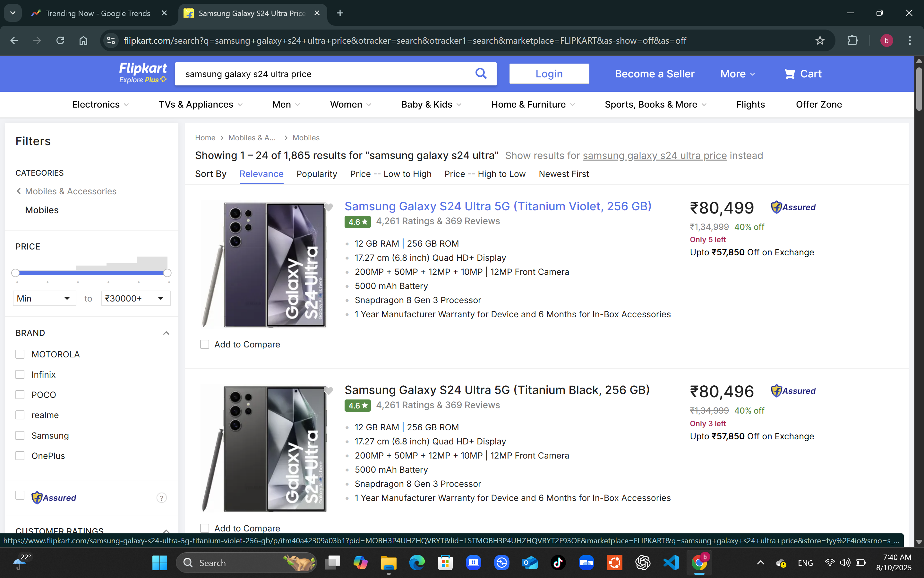The image size is (924, 578).
Task: Expand the More dropdown in header
Action: click(737, 74)
